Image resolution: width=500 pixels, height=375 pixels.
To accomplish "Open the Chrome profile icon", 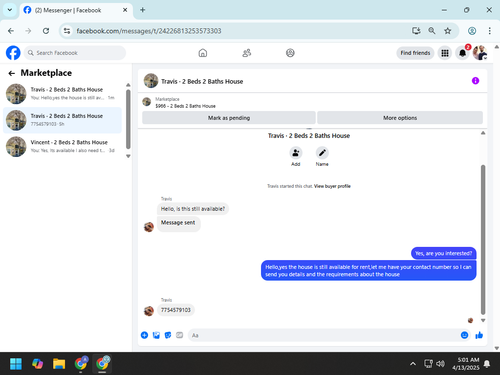I will pos(472,31).
